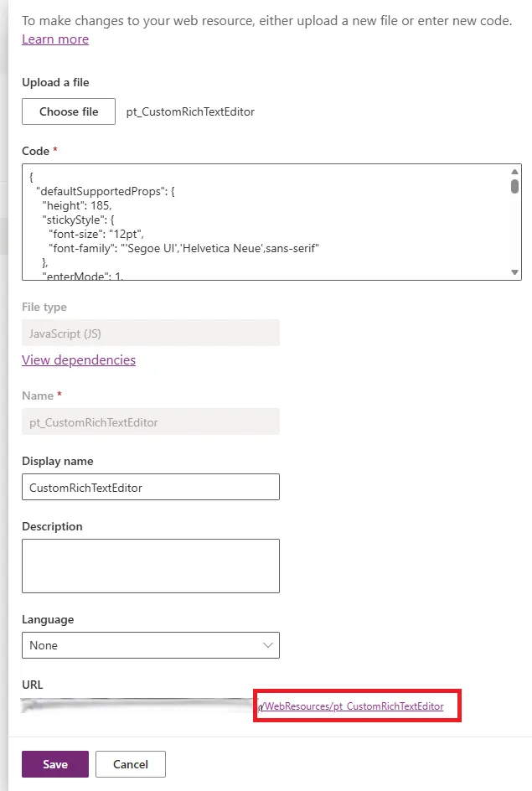Screen dimensions: 532x791
Task: Click Choose file to upload a new file
Action: [x=68, y=111]
